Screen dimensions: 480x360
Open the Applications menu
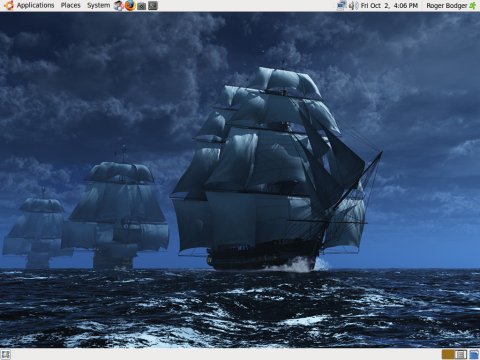coord(35,5)
